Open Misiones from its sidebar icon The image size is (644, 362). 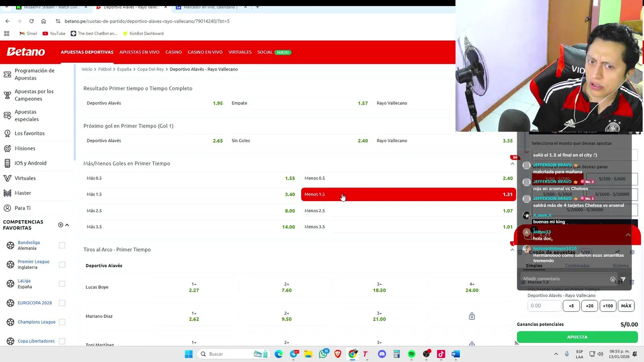pyautogui.click(x=7, y=148)
